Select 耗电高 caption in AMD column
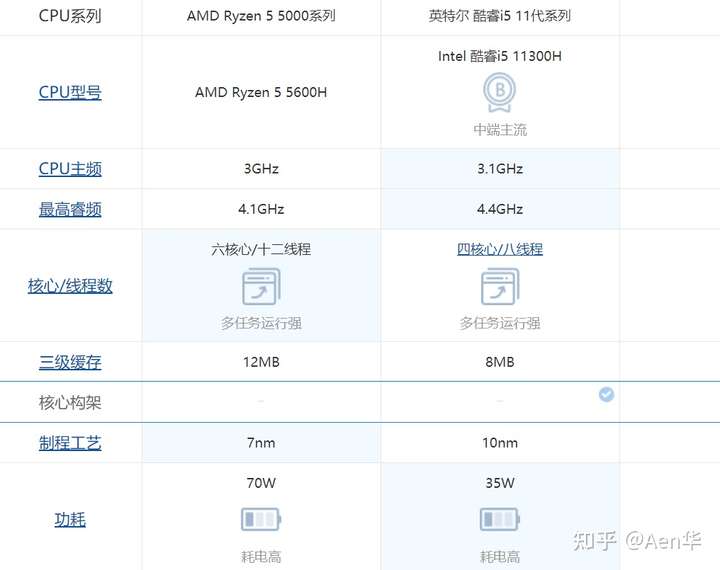 (x=261, y=557)
